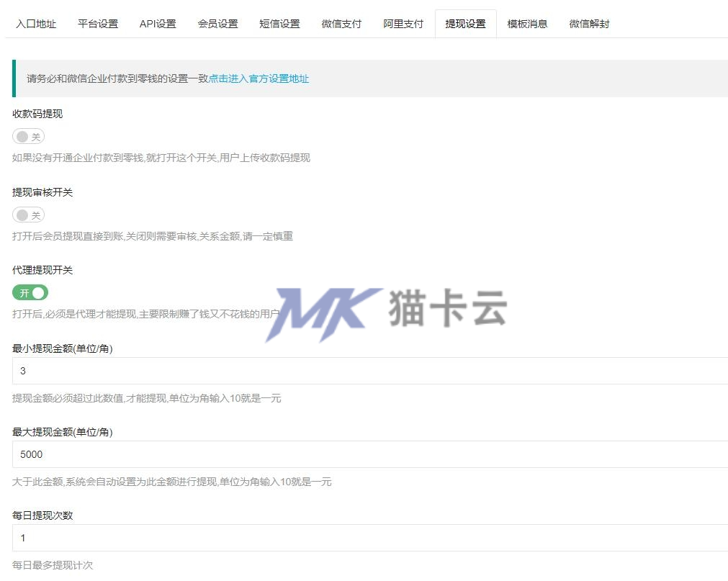Focus the 最大提现金额 input field
728x581 pixels.
pyautogui.click(x=370, y=454)
